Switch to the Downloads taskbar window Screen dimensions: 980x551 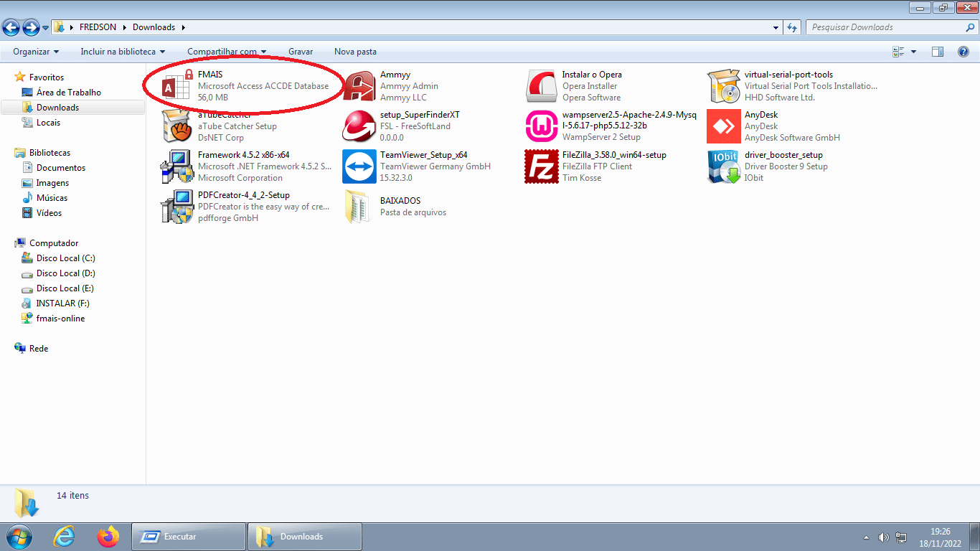(304, 537)
